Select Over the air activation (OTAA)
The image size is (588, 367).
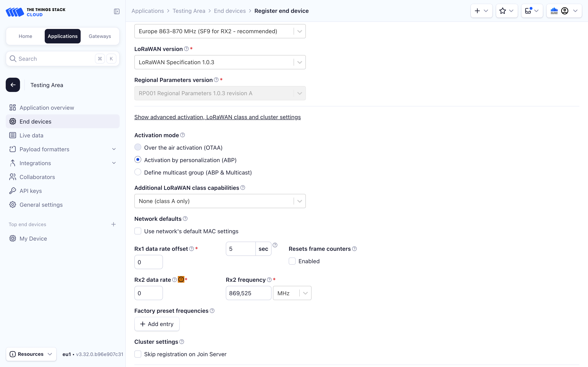(138, 147)
